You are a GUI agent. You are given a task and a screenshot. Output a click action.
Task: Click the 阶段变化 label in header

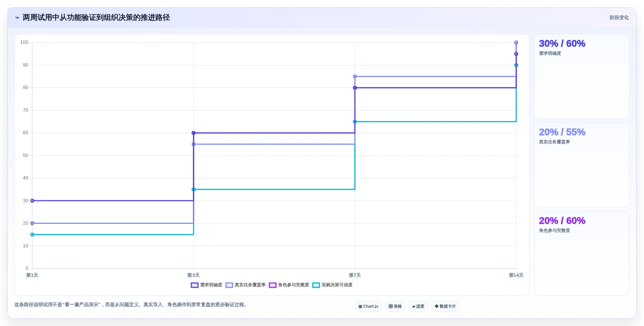tap(619, 18)
